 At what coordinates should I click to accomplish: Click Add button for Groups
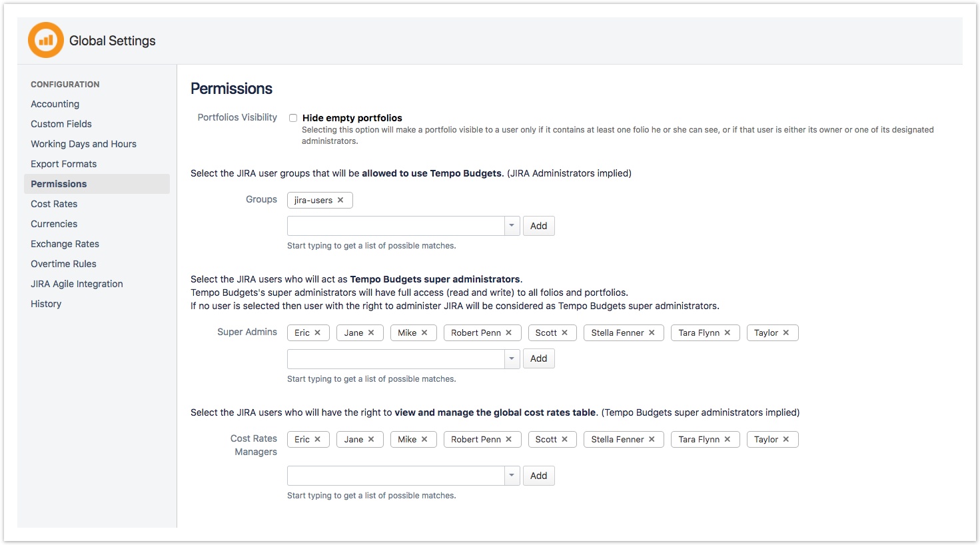538,226
